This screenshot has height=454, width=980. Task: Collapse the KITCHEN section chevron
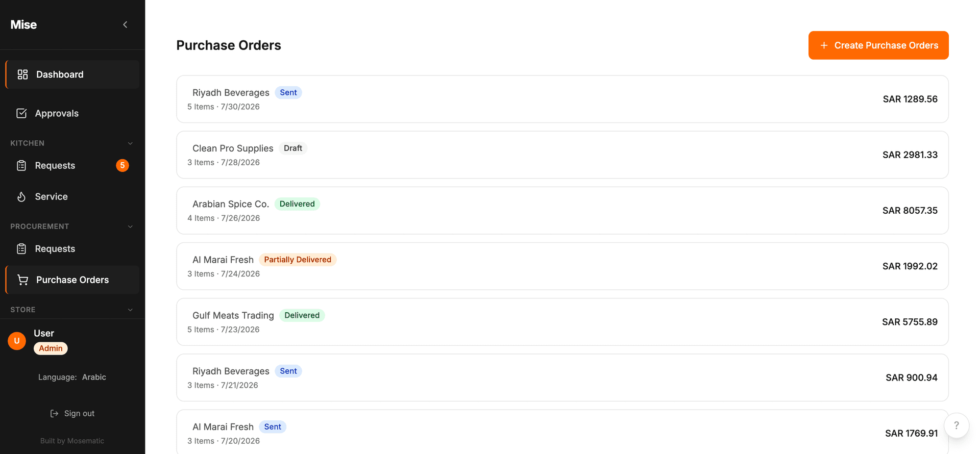tap(130, 143)
